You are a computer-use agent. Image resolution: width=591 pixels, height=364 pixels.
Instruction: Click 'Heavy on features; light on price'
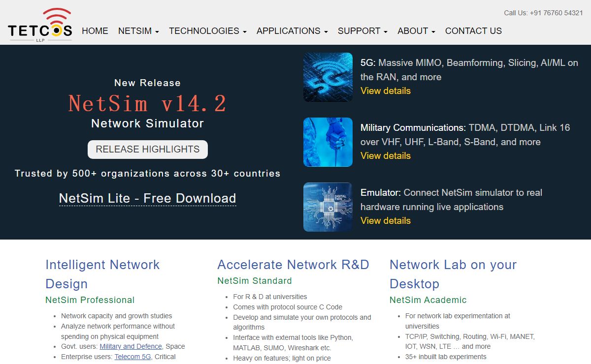click(282, 358)
